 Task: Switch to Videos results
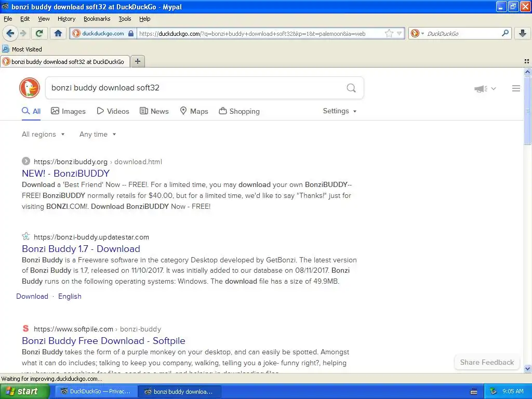[x=113, y=111]
